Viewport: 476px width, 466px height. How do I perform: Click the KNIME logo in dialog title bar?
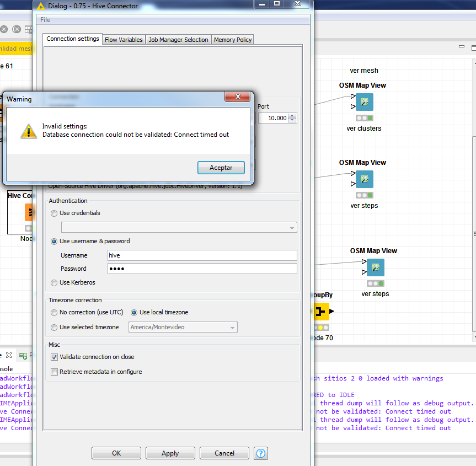[39, 6]
